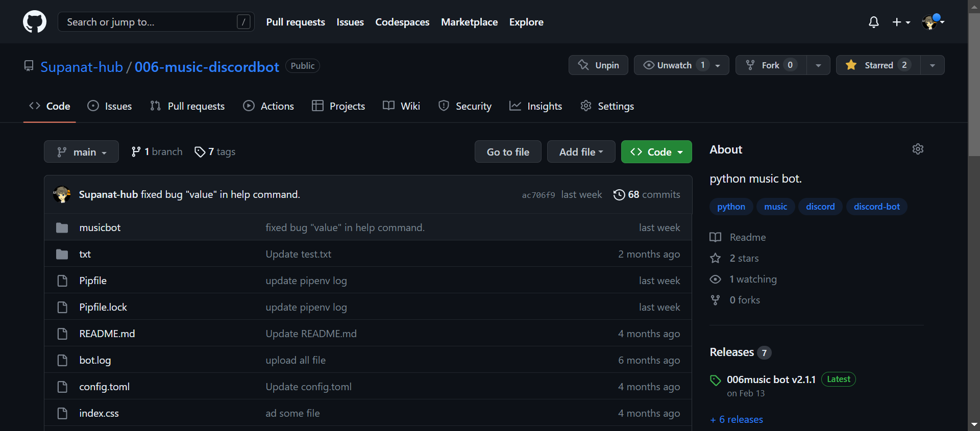Switch to the repository Issues tab

coord(110,106)
